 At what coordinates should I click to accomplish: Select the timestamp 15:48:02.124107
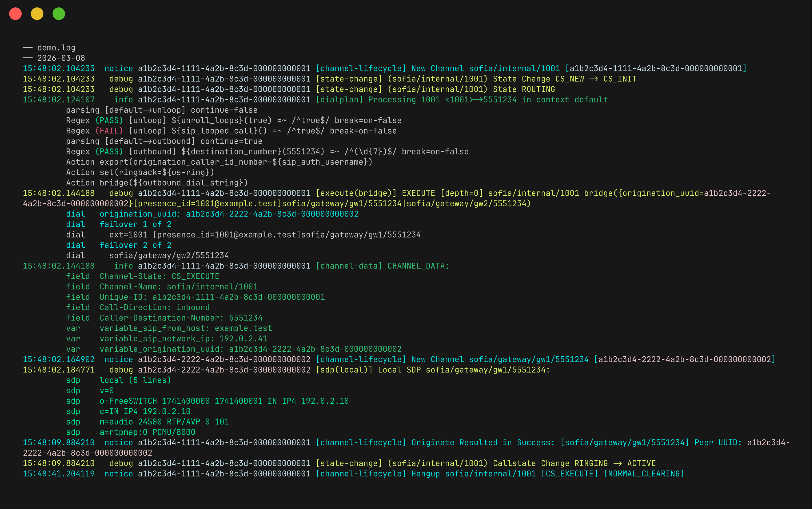tap(59, 100)
